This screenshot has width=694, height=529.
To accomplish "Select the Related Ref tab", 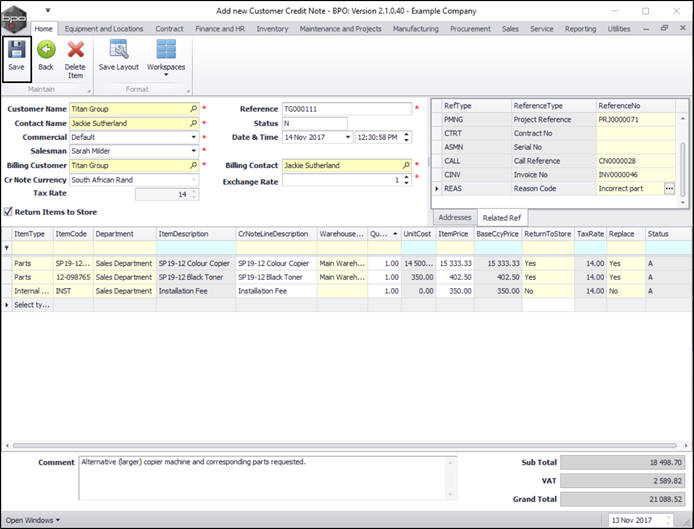I will click(501, 217).
